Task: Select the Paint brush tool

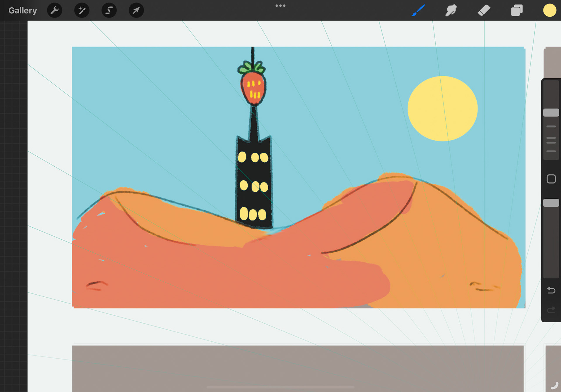Action: coord(418,11)
